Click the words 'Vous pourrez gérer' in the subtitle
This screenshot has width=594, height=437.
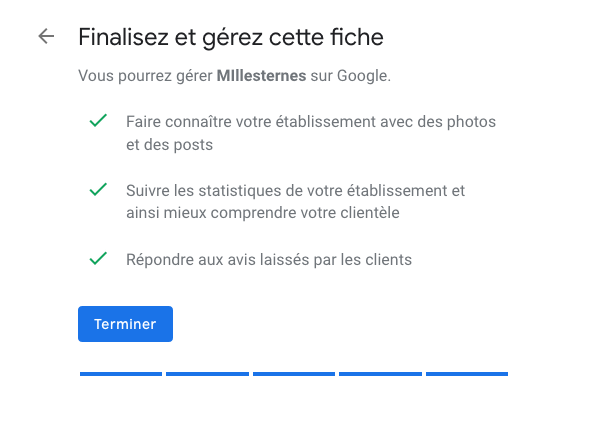tap(145, 76)
